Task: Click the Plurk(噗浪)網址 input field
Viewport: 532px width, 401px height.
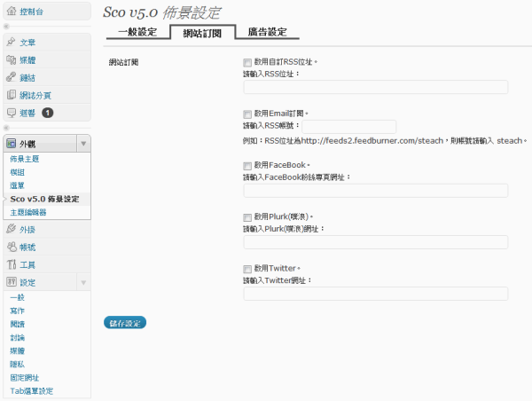Action: click(x=376, y=242)
